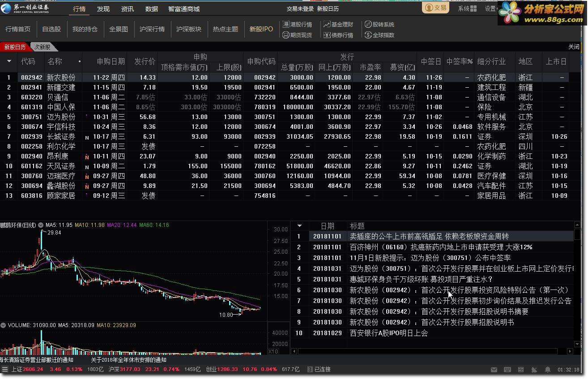Open the stock table column menu arrow
This screenshot has width=588, height=379.
[9, 61]
